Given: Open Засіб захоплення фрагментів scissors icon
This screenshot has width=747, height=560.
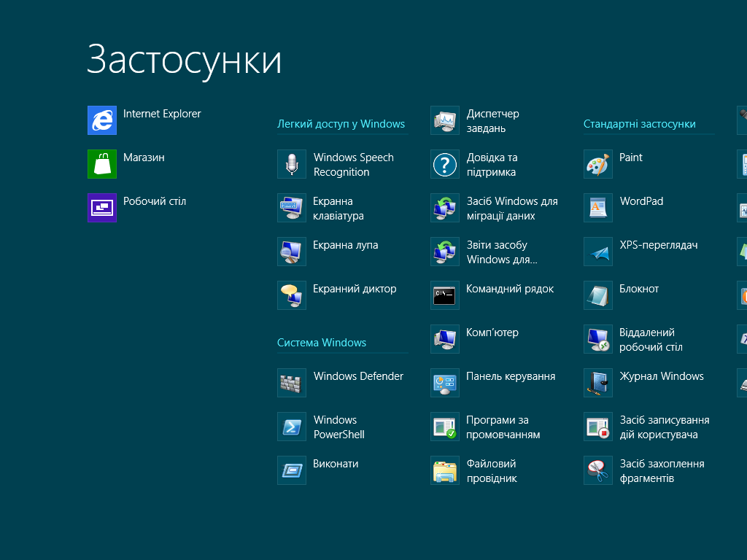Looking at the screenshot, I should pos(598,470).
